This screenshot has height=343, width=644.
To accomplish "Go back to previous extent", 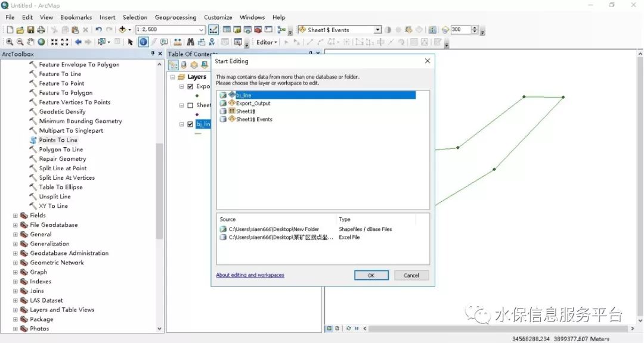I will [78, 42].
